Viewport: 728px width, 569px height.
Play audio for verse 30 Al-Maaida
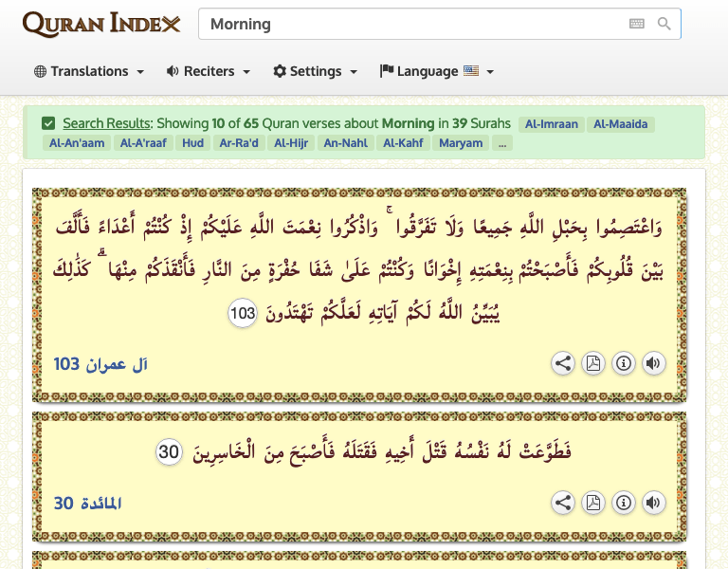coord(653,503)
